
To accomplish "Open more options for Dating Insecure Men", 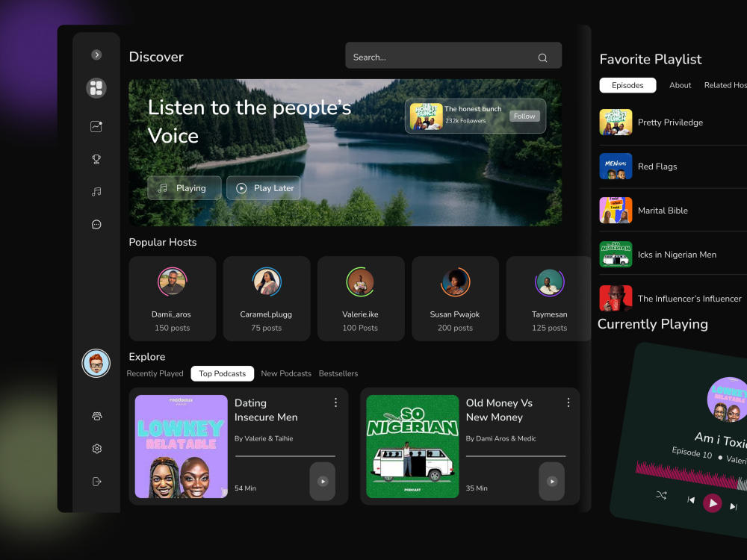I will 336,403.
